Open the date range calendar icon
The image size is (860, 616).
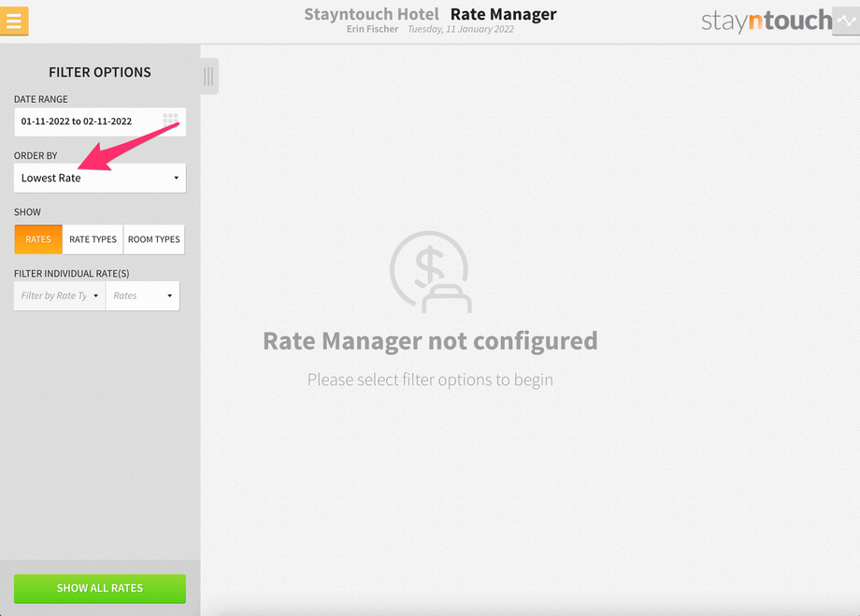pos(170,121)
